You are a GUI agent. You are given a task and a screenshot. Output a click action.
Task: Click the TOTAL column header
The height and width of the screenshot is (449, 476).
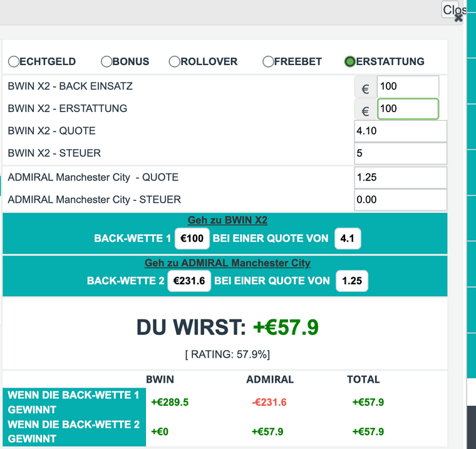click(363, 379)
